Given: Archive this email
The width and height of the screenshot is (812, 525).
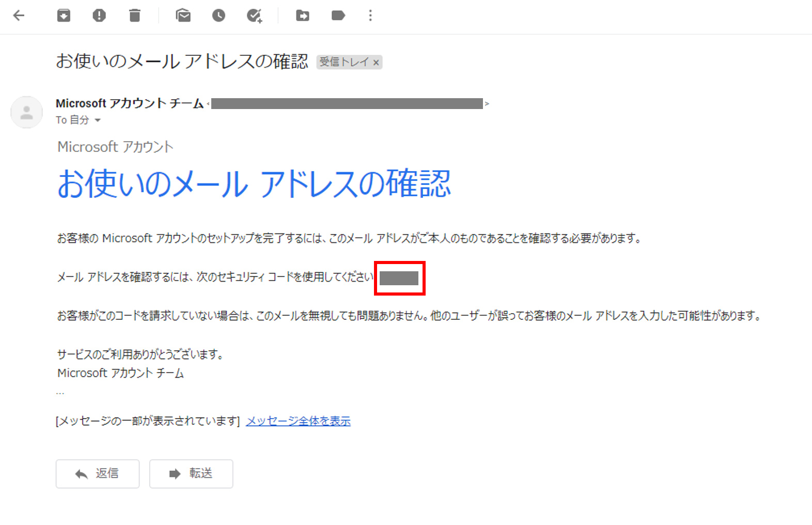Looking at the screenshot, I should (64, 16).
